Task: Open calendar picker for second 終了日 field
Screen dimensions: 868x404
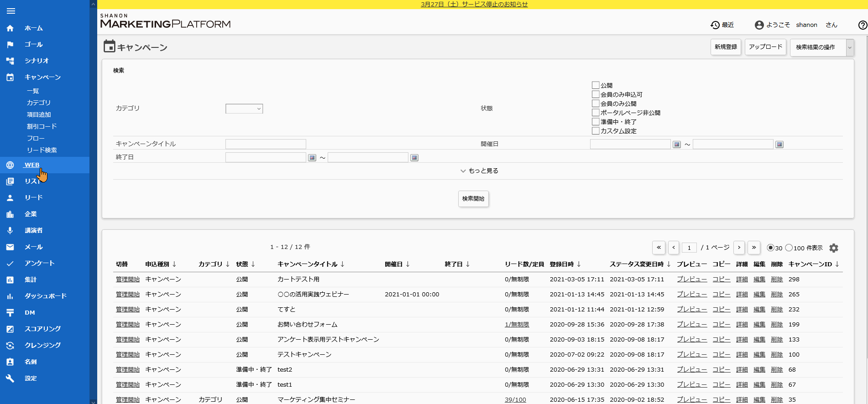Action: (414, 158)
